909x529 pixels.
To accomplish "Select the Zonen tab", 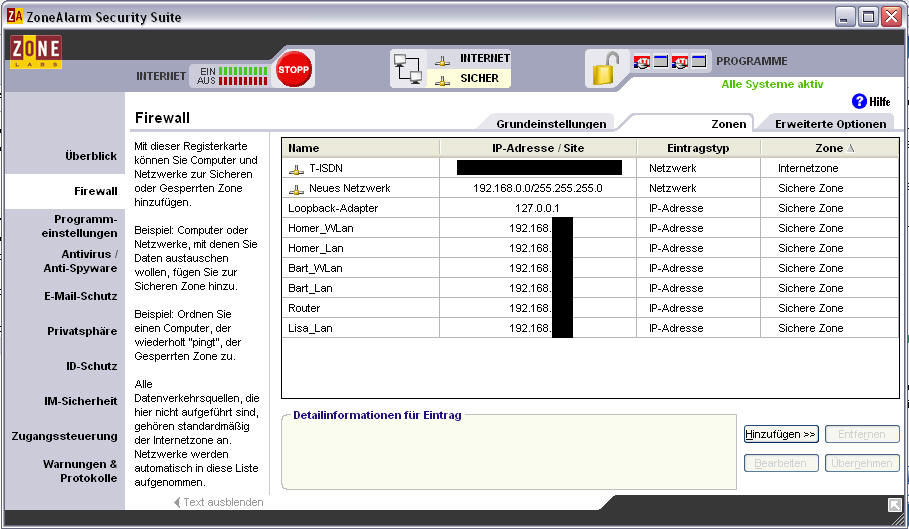I will [729, 123].
